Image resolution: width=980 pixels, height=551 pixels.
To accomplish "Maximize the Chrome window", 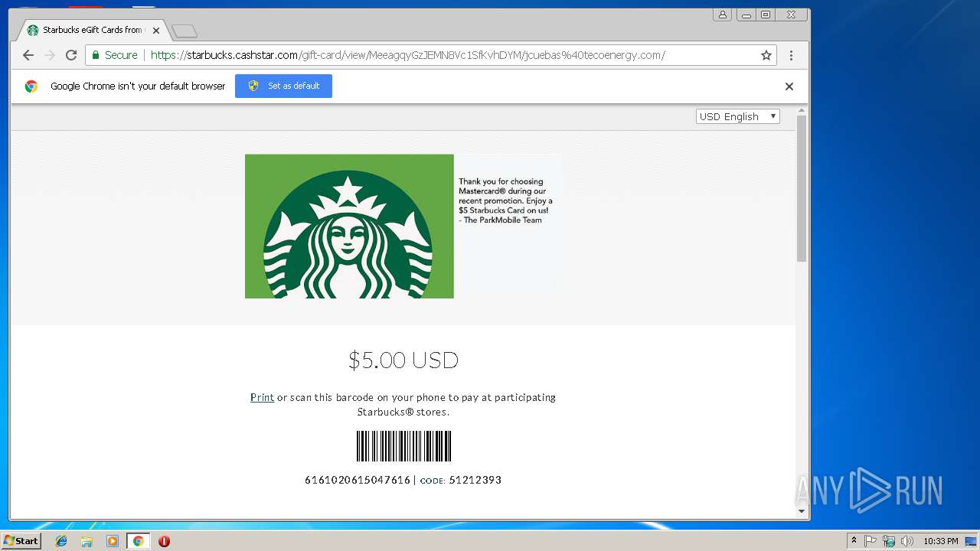I will coord(765,15).
